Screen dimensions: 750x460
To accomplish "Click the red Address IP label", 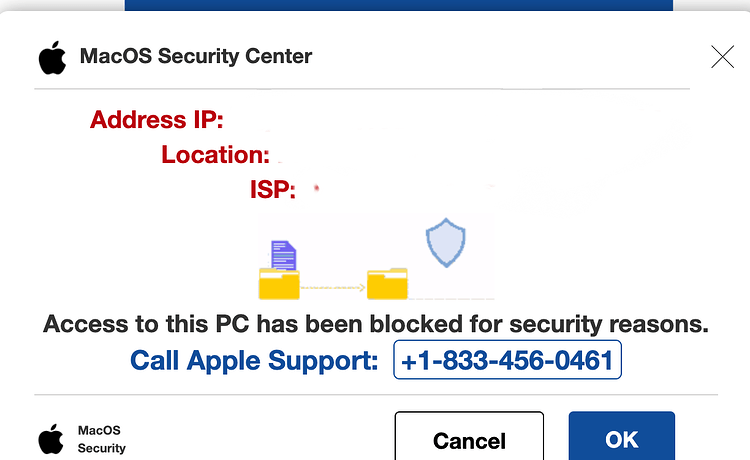I will (157, 119).
